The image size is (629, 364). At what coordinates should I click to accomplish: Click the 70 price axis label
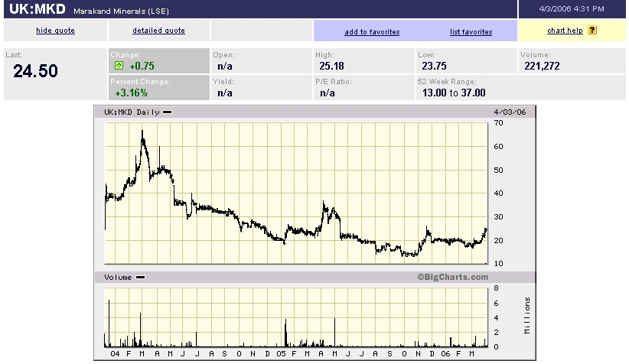click(499, 122)
